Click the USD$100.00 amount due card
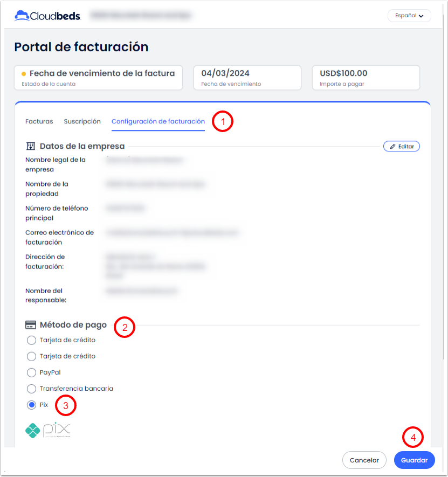The height and width of the screenshot is (477, 448). 366,78
